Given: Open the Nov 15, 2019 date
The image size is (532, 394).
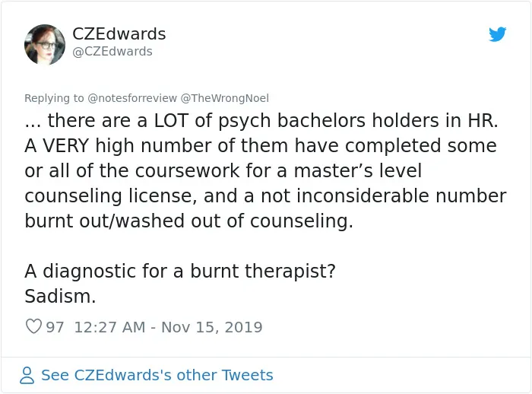Looking at the screenshot, I should click(212, 327).
